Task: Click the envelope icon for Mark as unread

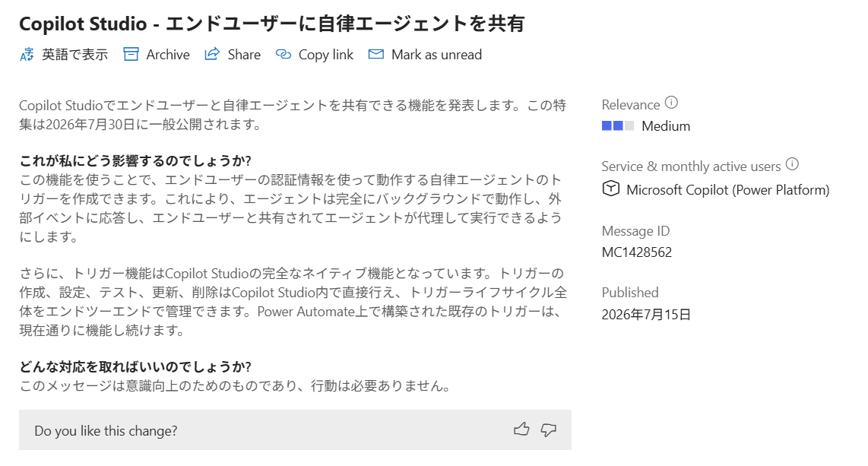Action: pyautogui.click(x=376, y=54)
